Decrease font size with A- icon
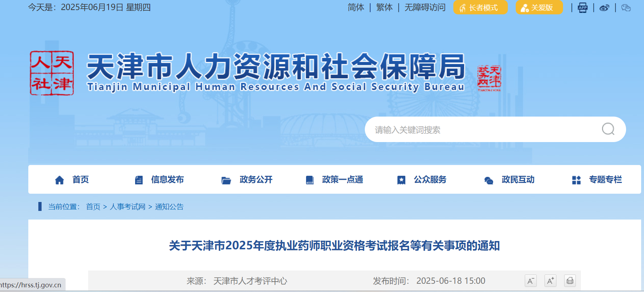 pyautogui.click(x=530, y=281)
